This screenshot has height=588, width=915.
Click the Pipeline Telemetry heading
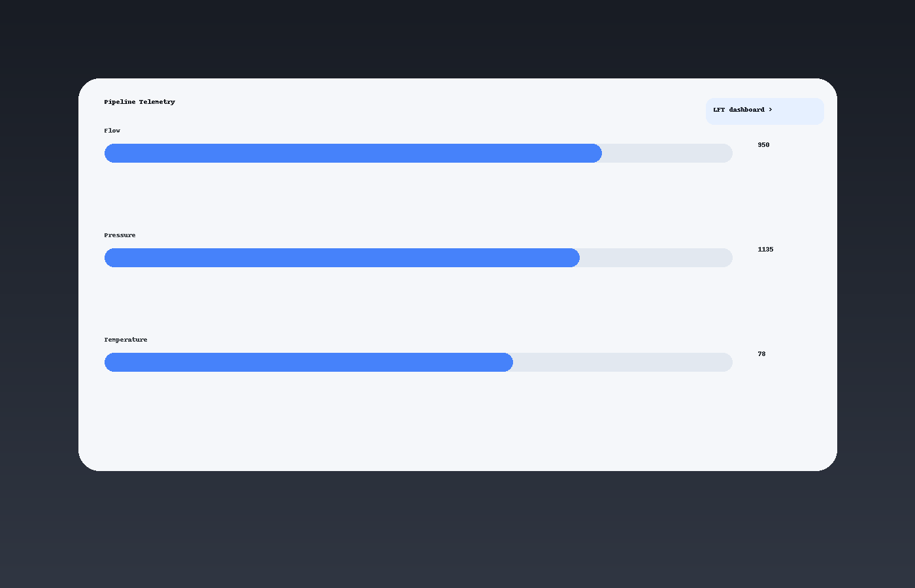click(139, 102)
